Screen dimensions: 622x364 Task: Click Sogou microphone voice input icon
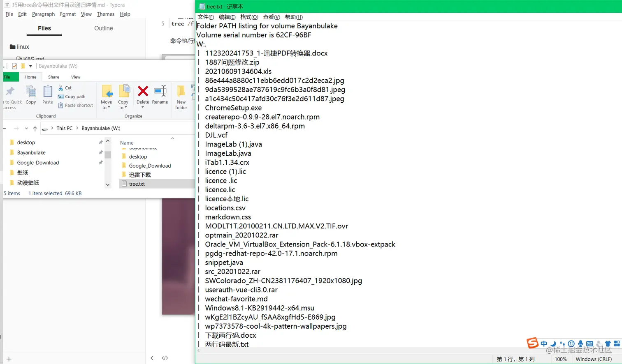580,343
